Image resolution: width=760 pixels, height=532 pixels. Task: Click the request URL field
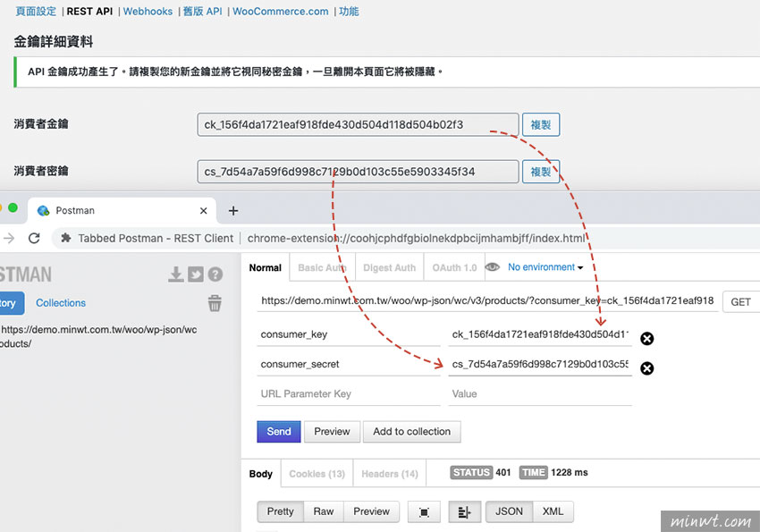point(487,301)
